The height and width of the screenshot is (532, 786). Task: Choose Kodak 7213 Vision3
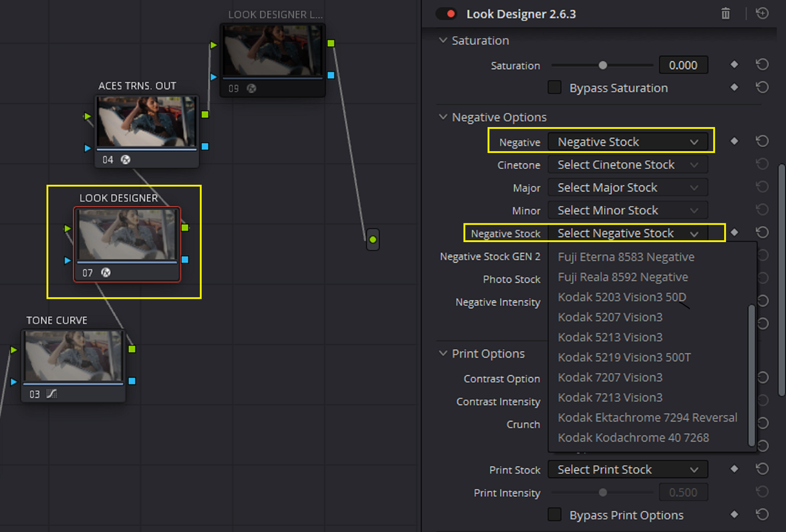click(610, 397)
